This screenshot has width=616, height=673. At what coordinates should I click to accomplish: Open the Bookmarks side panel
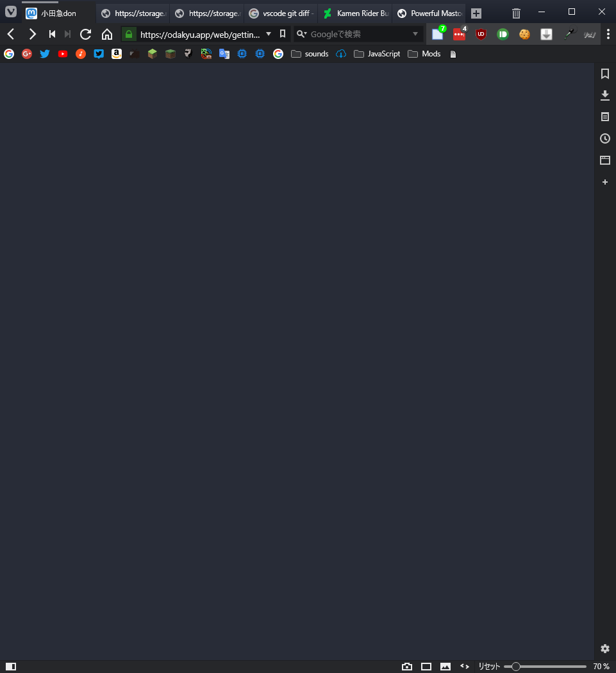point(604,74)
